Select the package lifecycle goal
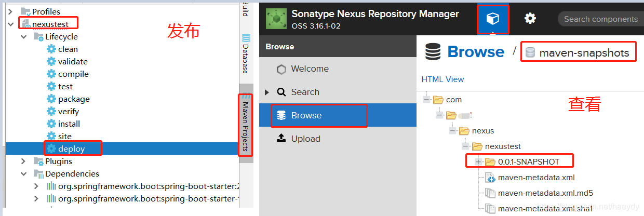This screenshot has width=644, height=216. (74, 99)
